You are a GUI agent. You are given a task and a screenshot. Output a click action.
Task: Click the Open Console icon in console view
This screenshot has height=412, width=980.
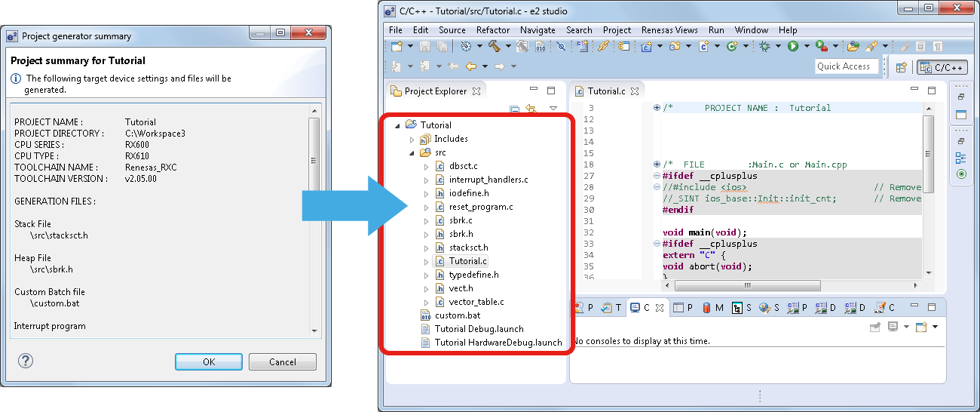(x=920, y=327)
